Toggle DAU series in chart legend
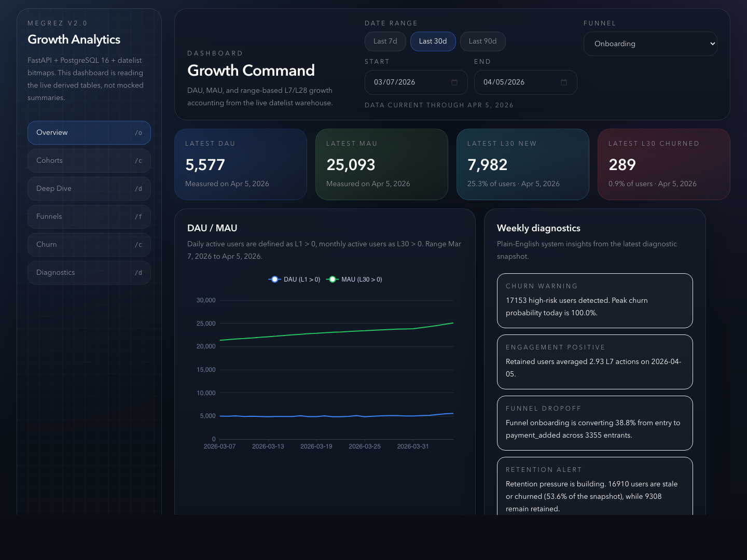This screenshot has height=560, width=747. click(x=294, y=279)
